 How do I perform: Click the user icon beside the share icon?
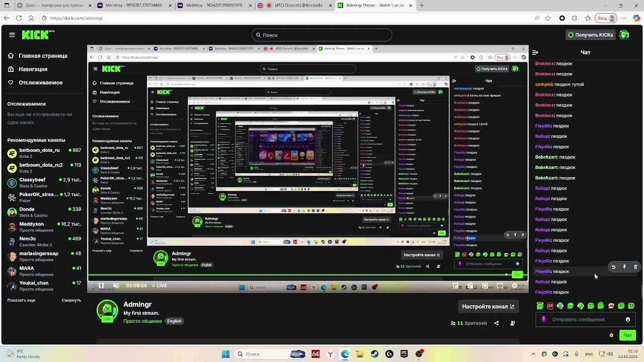coord(513,323)
